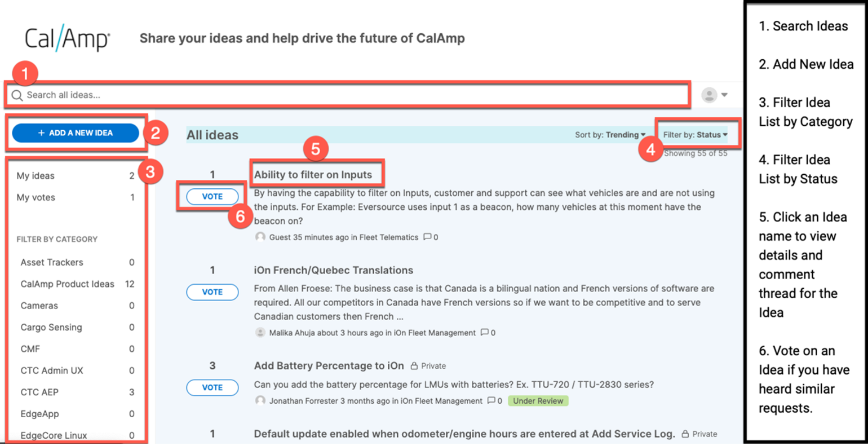This screenshot has height=446, width=868.
Task: Click Guest avatar on filter Inputs idea
Action: tap(260, 237)
